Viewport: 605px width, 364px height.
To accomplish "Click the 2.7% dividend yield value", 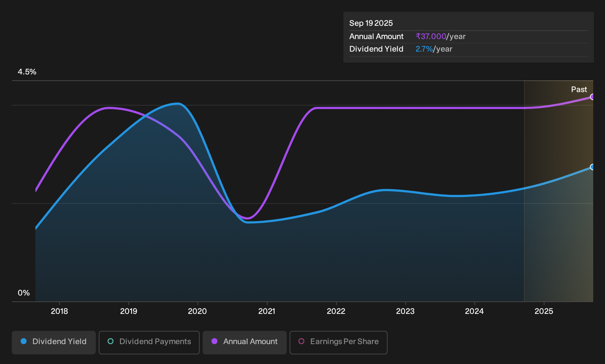I will (x=424, y=49).
